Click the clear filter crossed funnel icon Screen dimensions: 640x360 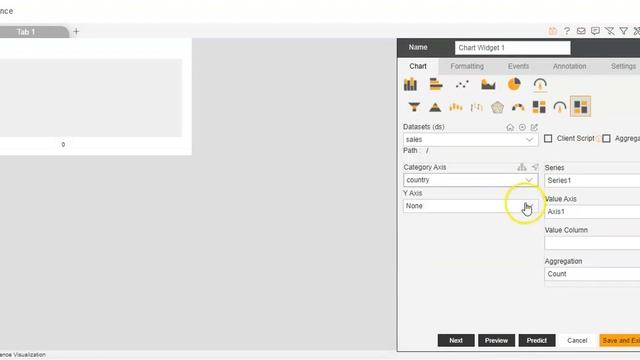coord(609,31)
